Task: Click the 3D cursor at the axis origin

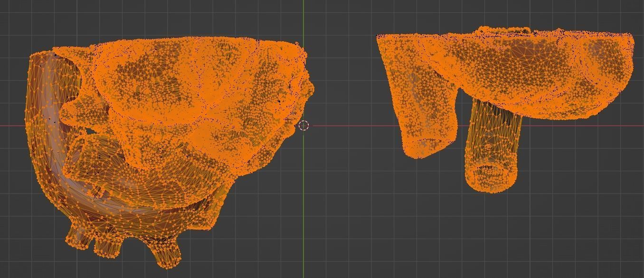Action: click(x=304, y=126)
